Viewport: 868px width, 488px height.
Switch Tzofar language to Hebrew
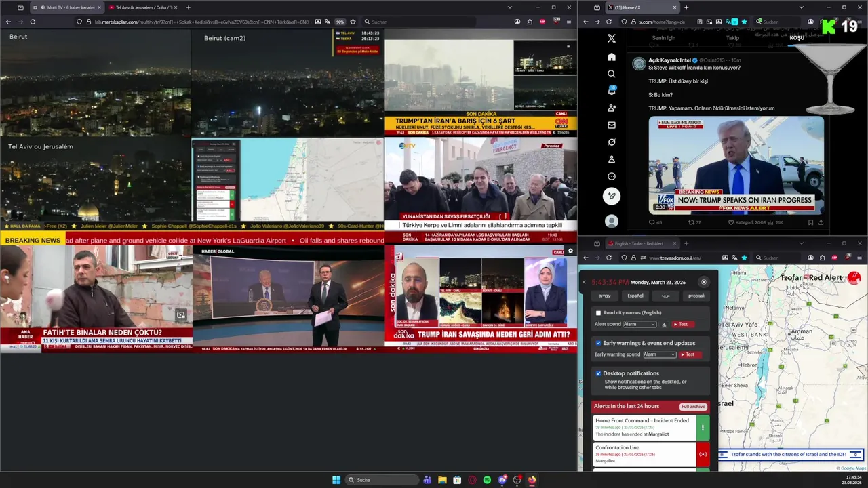(x=605, y=296)
